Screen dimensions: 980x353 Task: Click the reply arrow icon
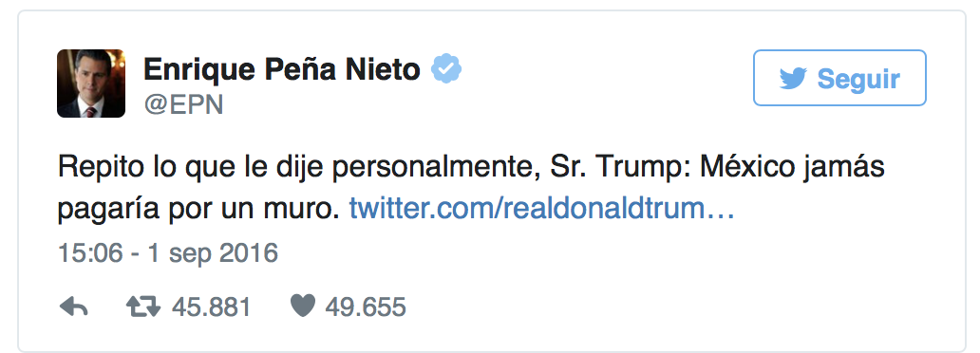(x=73, y=307)
